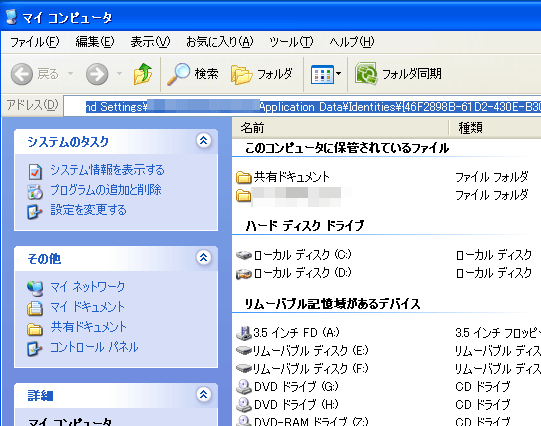541x426 pixels.
Task: Open the 表示(V) menu
Action: click(x=150, y=42)
